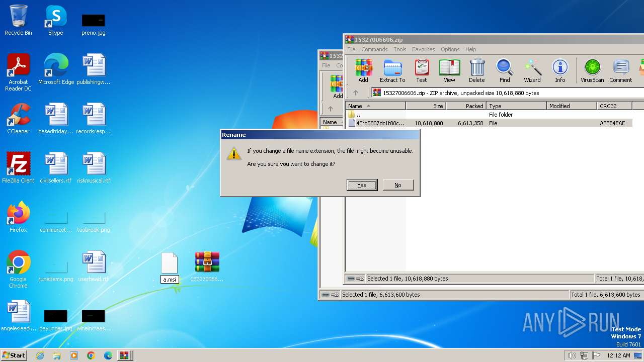644x362 pixels.
Task: Select recordsresp… document icon
Action: click(94, 119)
